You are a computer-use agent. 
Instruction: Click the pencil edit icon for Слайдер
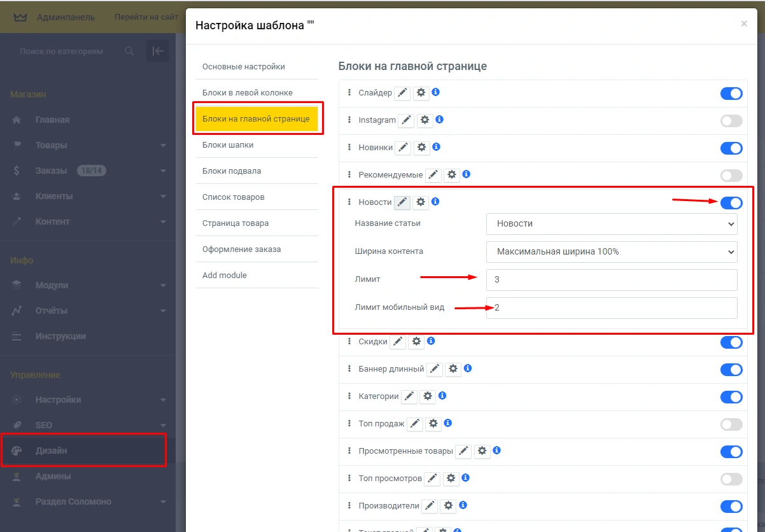[x=402, y=93]
